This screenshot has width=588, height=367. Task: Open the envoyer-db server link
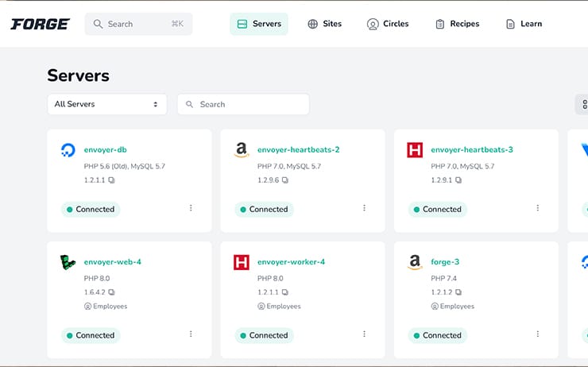(106, 149)
